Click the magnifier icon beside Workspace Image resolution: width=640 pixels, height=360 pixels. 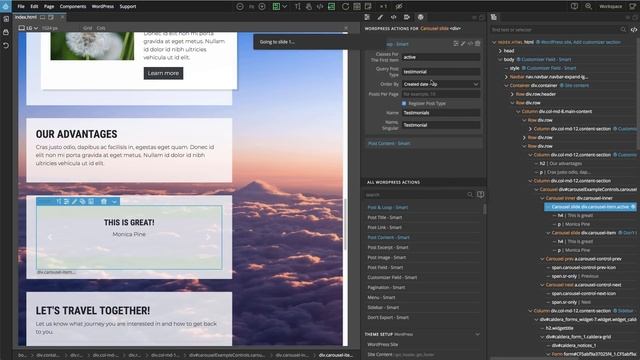pos(589,6)
